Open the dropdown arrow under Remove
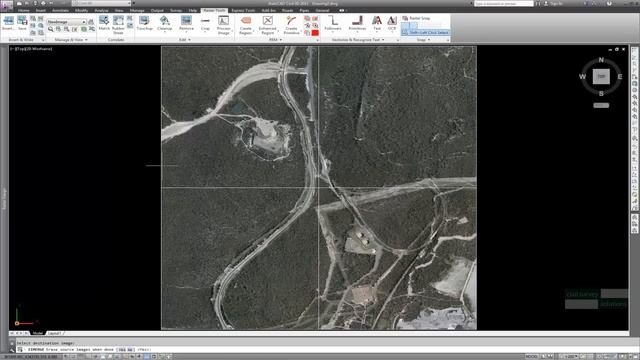This screenshot has height=360, width=640. coord(186,32)
